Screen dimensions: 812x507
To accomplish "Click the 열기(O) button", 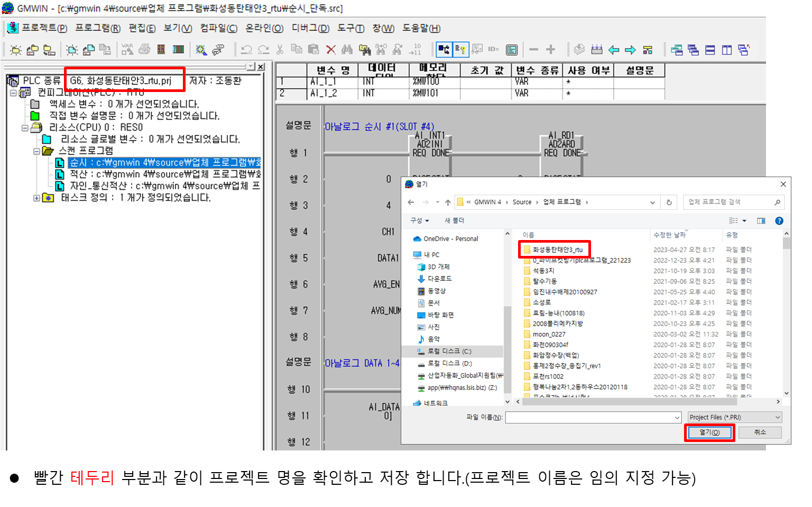I will pyautogui.click(x=709, y=432).
